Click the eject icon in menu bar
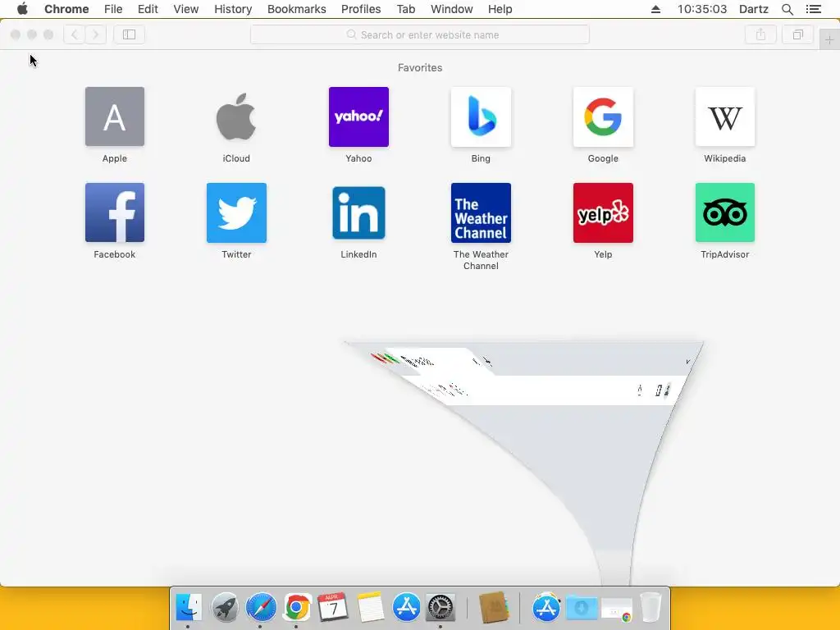840x630 pixels. coord(655,9)
